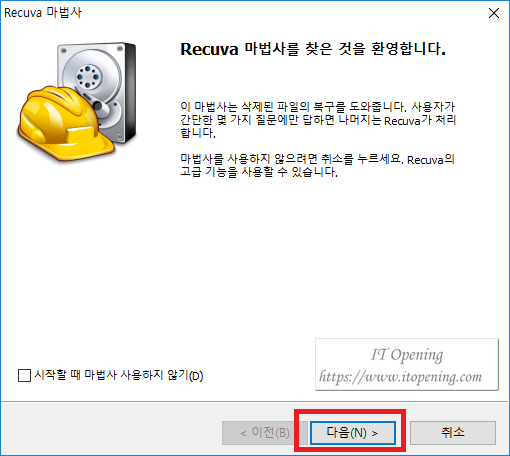Select the welcome heading text
This screenshot has height=456, width=510.
(x=313, y=49)
